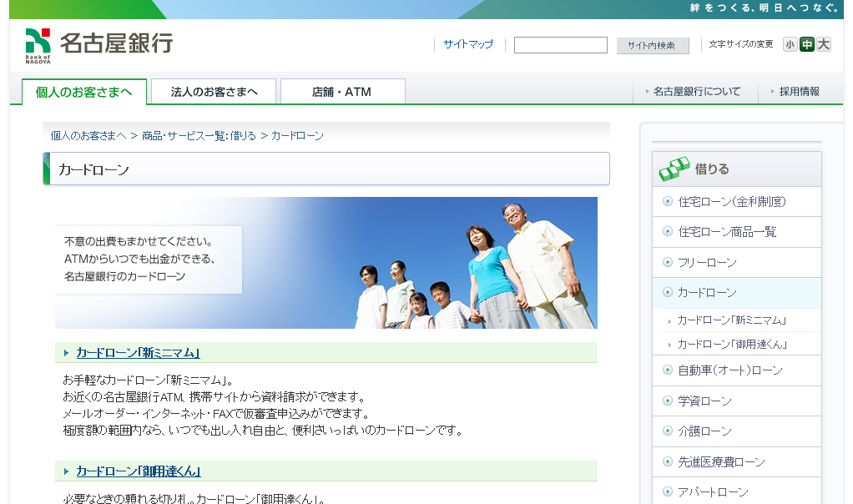Click the arrow beside the 御用達くん heading
Image resolution: width=853 pixels, height=504 pixels.
pos(67,471)
